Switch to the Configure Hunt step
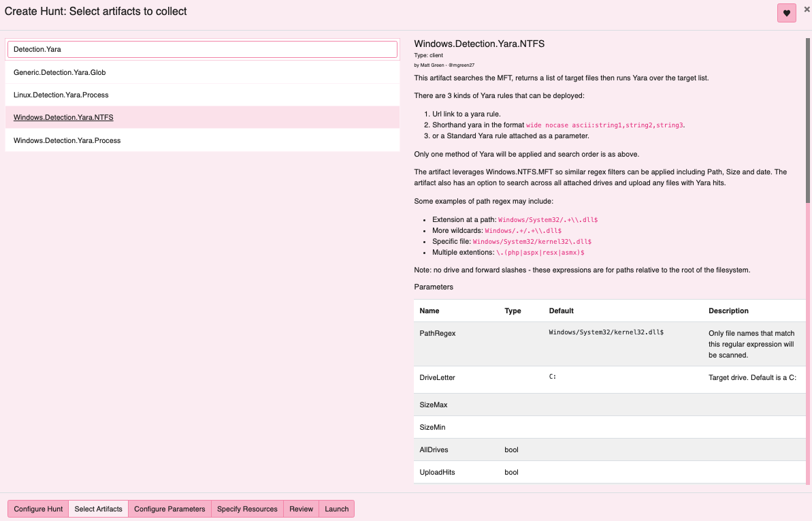The width and height of the screenshot is (812, 521). [x=37, y=509]
